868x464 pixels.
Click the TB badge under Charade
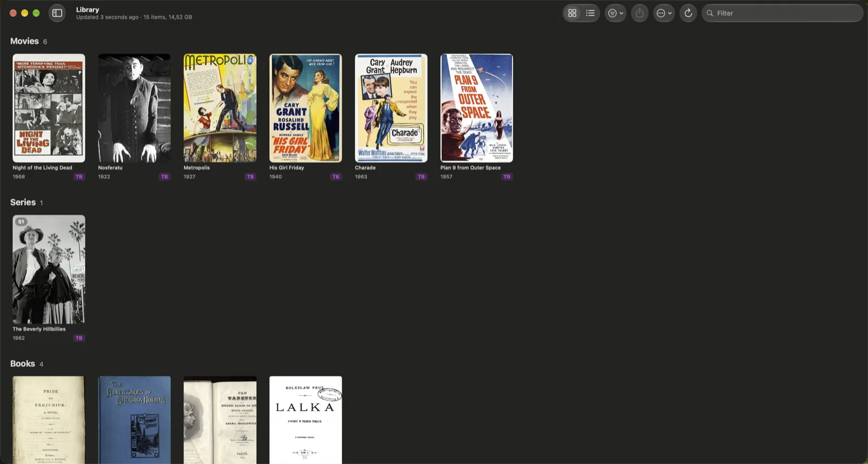point(422,177)
